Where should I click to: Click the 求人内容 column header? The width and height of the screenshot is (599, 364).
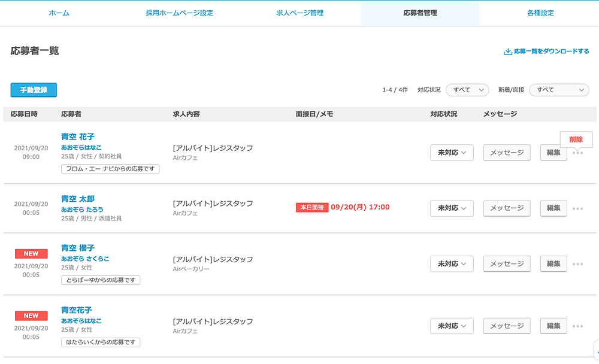click(186, 114)
